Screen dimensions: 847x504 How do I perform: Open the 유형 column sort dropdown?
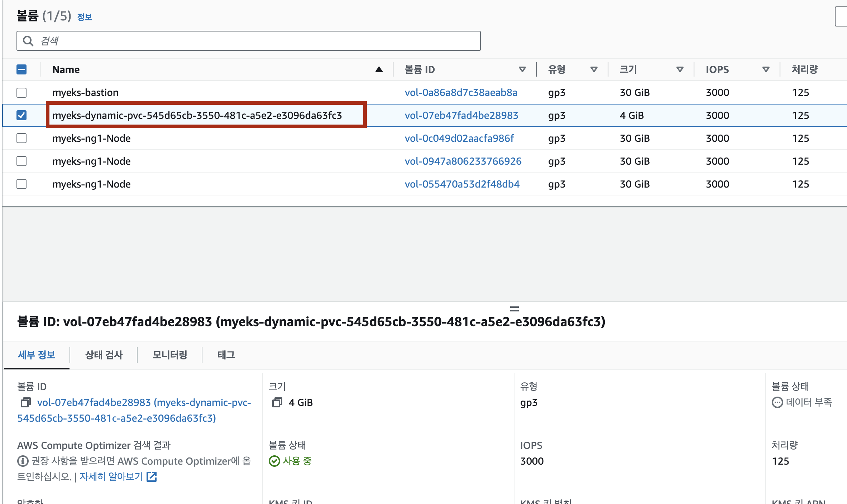pos(594,69)
